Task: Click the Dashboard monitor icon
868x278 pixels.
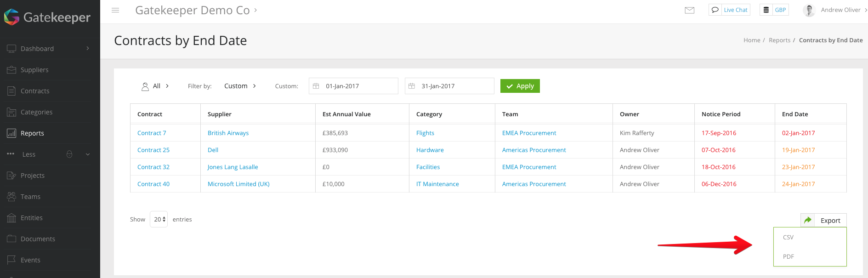Action: pyautogui.click(x=11, y=49)
